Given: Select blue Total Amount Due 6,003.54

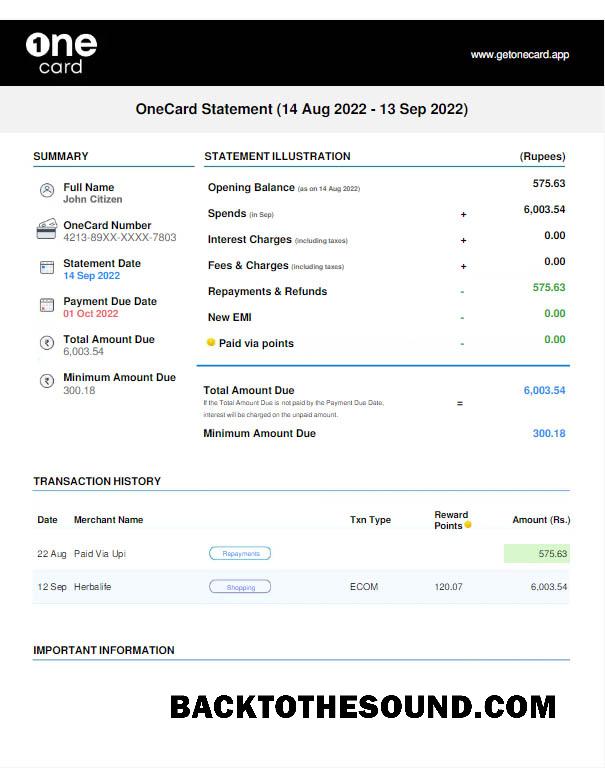Looking at the screenshot, I should [x=544, y=390].
